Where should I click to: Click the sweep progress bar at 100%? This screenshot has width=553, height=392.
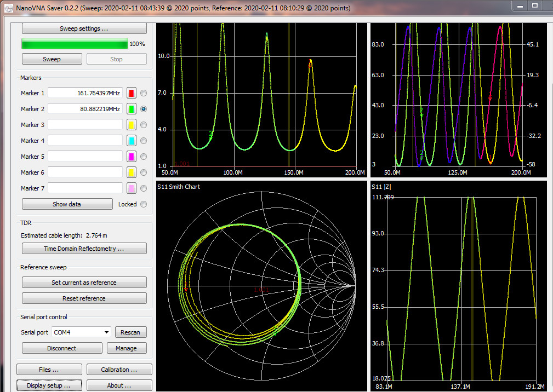tap(75, 44)
